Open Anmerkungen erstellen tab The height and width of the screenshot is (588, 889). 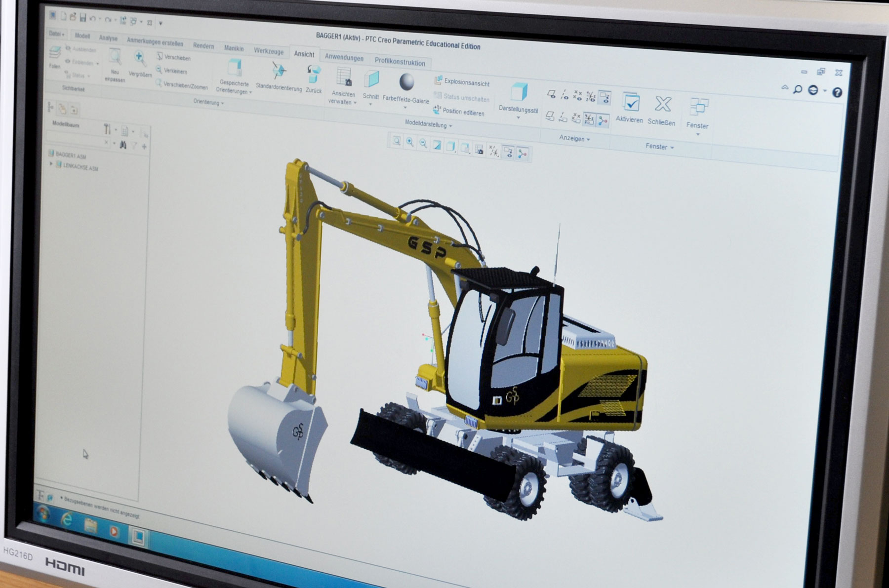coord(155,42)
